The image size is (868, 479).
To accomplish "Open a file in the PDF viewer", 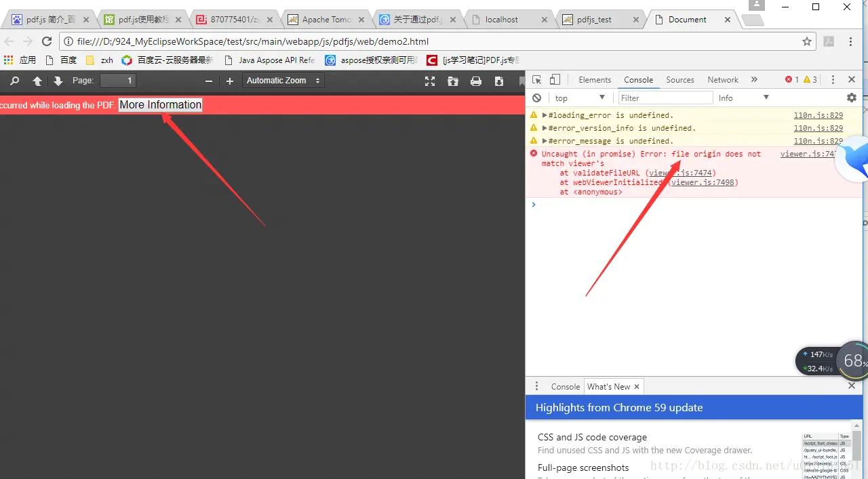I will pyautogui.click(x=453, y=81).
